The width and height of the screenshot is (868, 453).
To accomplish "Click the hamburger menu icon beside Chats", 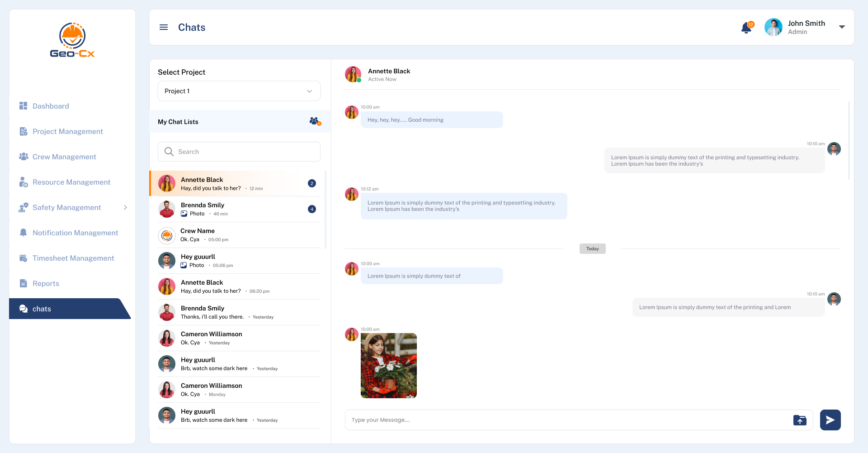I will [164, 27].
